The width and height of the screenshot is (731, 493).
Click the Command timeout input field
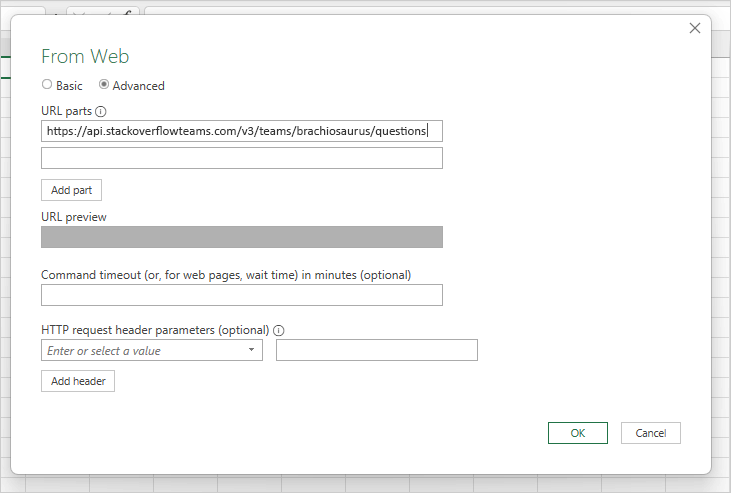[x=241, y=295]
